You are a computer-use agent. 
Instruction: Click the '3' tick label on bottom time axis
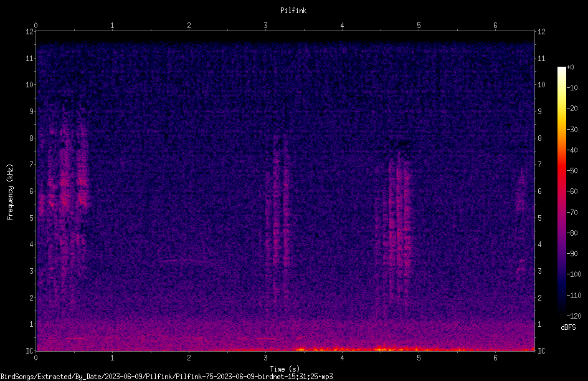tap(265, 358)
